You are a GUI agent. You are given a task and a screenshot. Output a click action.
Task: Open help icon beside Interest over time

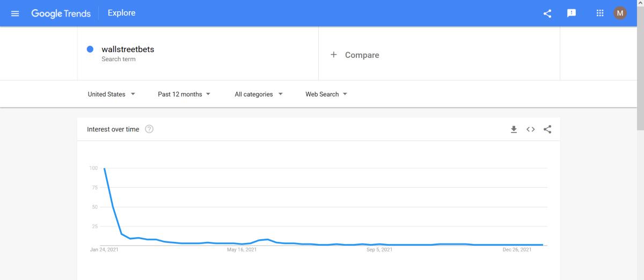[149, 129]
